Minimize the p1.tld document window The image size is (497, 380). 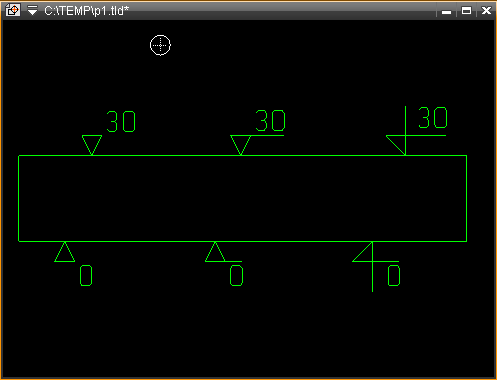pyautogui.click(x=446, y=11)
